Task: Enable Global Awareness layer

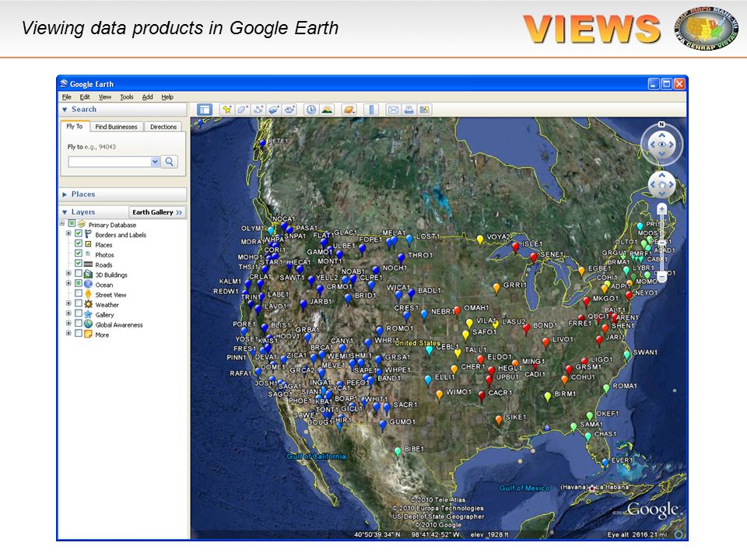Action: tap(79, 324)
